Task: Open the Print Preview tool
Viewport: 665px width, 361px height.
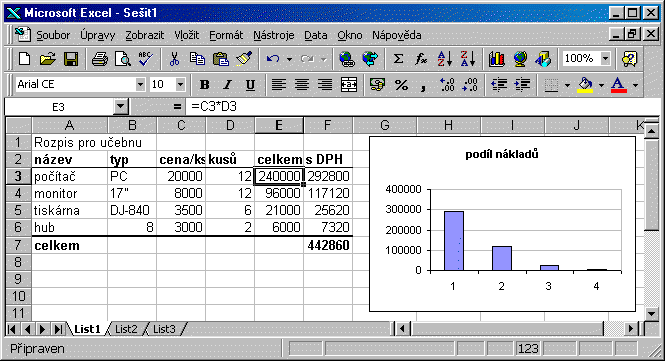Action: (x=123, y=59)
